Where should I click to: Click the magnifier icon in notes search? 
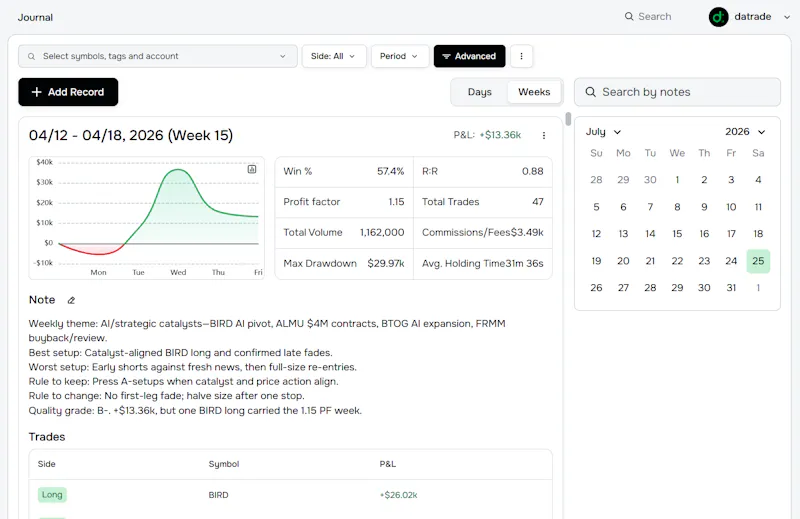(x=590, y=92)
